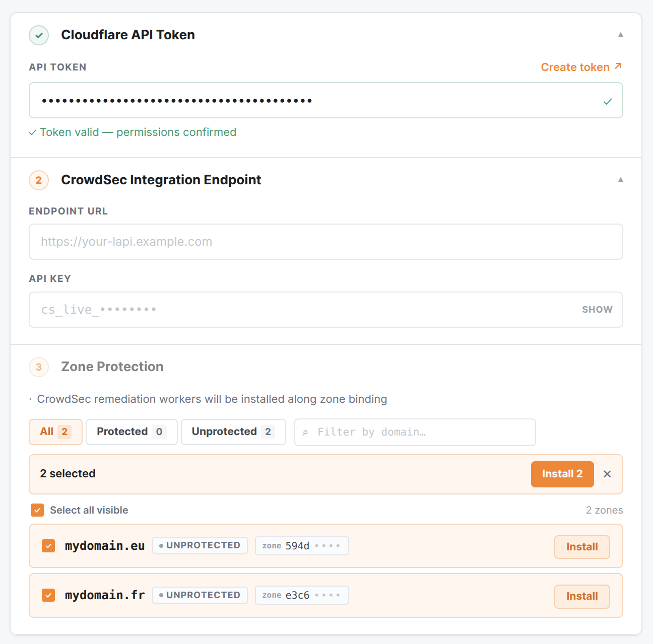Install protection on mydomain.eu
Screen dimensions: 653x644
[x=582, y=547]
